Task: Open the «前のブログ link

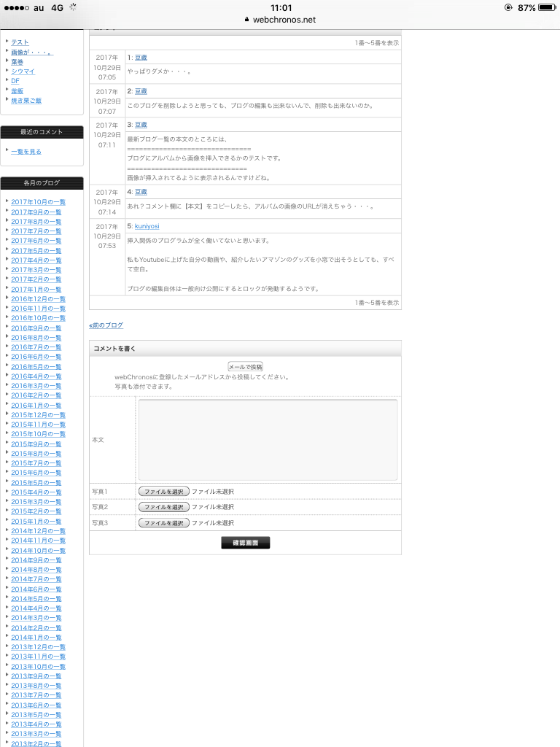Action: tap(106, 325)
